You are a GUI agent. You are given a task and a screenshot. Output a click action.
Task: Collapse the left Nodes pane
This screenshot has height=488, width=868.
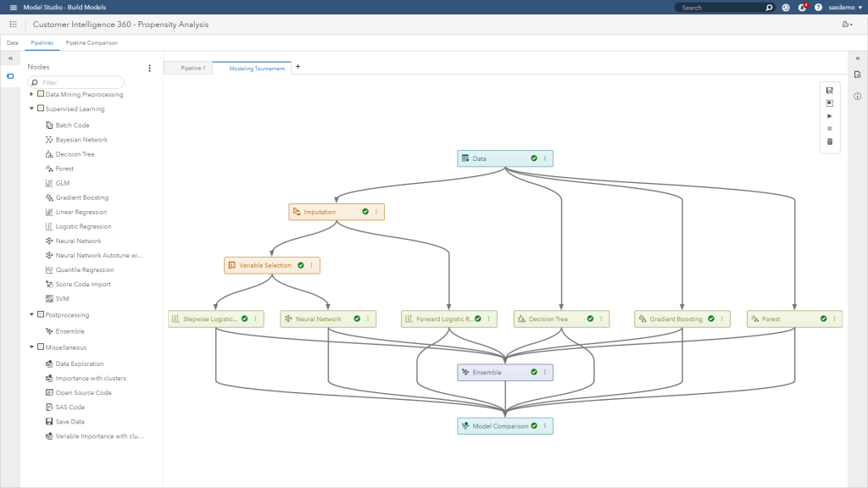10,58
